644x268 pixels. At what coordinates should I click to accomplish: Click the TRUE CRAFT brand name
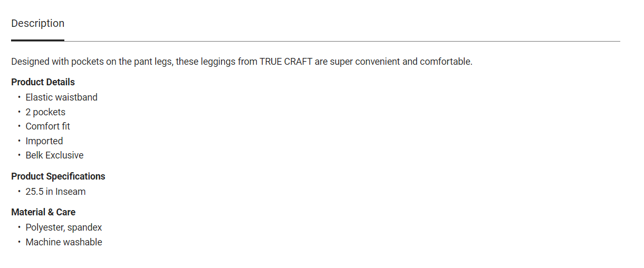click(286, 62)
